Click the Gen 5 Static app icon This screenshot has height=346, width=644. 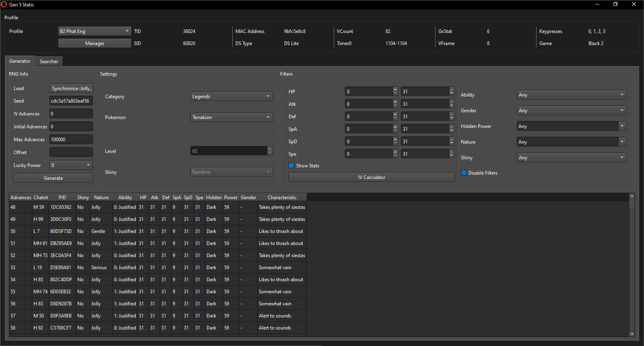[4, 4]
